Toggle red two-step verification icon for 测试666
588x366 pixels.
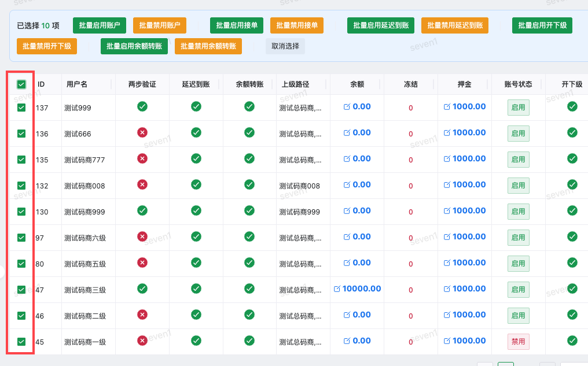click(x=142, y=132)
